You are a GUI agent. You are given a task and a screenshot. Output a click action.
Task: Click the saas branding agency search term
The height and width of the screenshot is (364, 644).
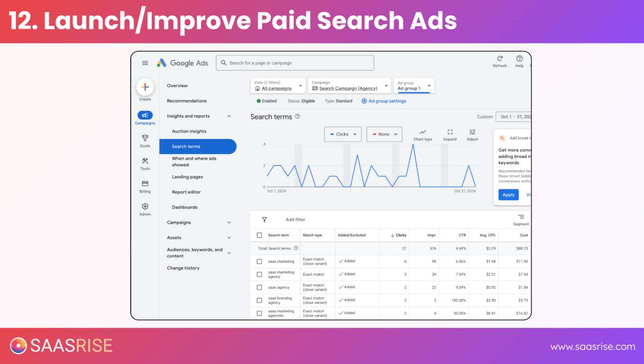point(280,300)
